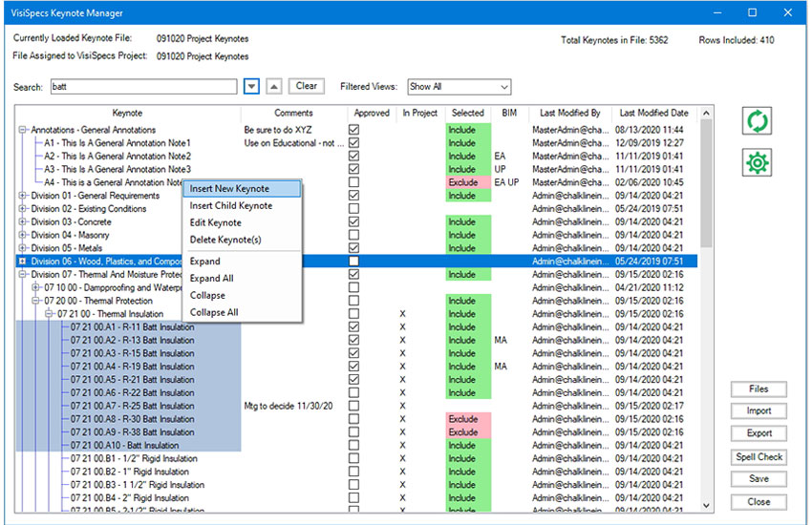Select 07 21 00.A5 - R-21 Batt Insulation

click(x=133, y=380)
